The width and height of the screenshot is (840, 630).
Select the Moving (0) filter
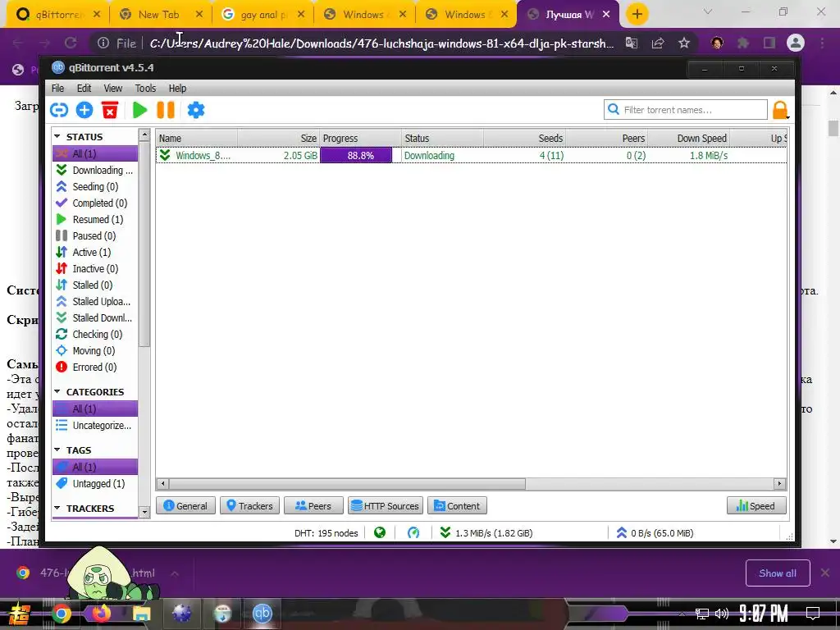tap(95, 351)
